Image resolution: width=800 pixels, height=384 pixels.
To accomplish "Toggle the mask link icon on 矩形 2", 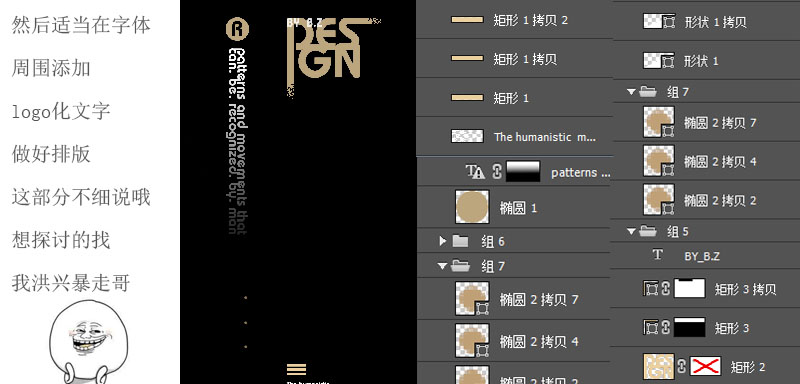I will (682, 366).
